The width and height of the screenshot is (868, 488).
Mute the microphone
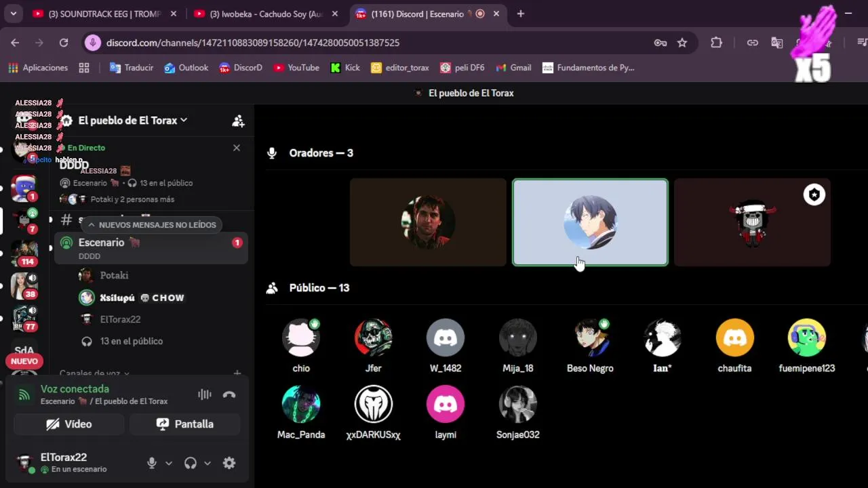click(x=152, y=463)
